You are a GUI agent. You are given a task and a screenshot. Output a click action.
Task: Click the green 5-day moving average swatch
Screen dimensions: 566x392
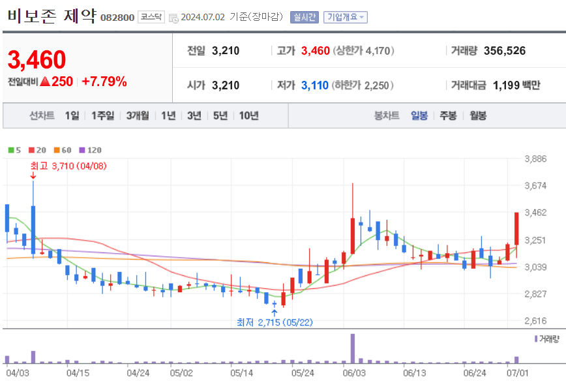11,150
